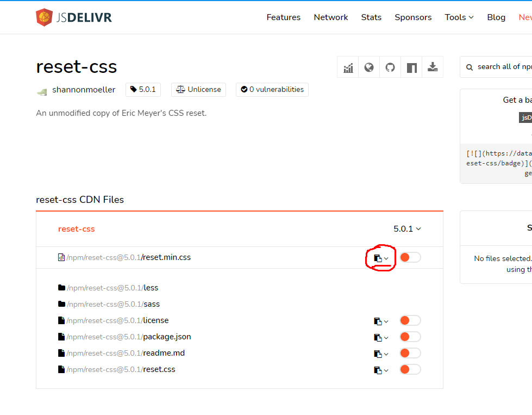Expand copy options chevron for reset.css
The width and height of the screenshot is (532, 415).
click(386, 370)
